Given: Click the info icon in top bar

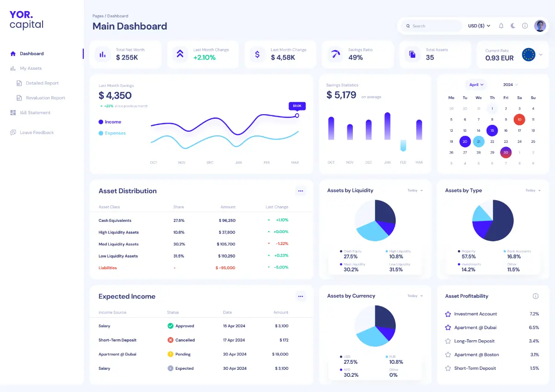Looking at the screenshot, I should coord(525,26).
